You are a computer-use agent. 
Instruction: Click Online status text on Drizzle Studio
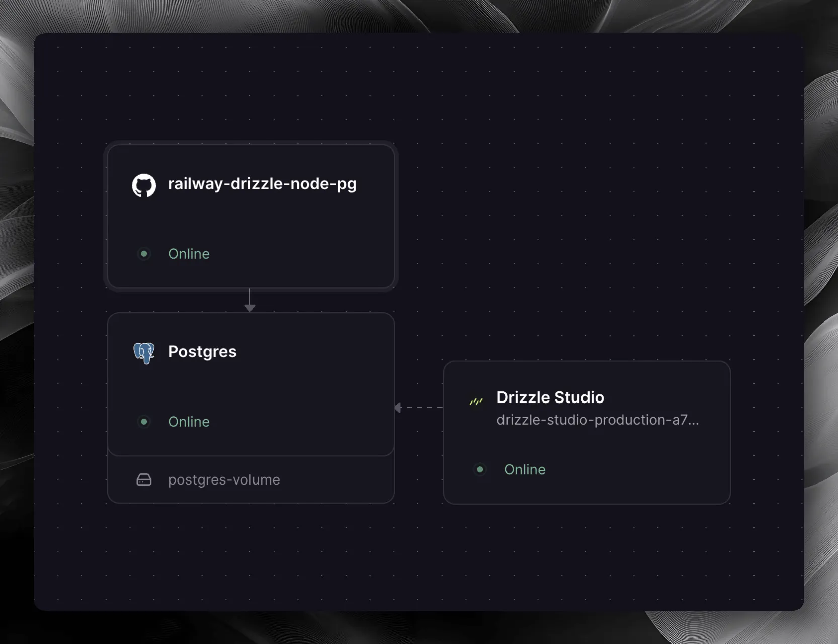525,469
